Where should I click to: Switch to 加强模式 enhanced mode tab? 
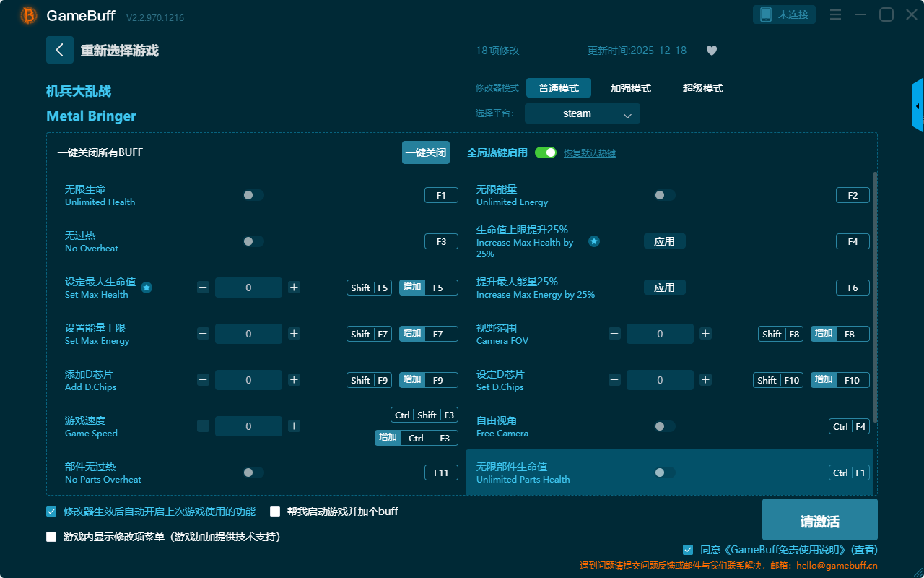click(630, 88)
